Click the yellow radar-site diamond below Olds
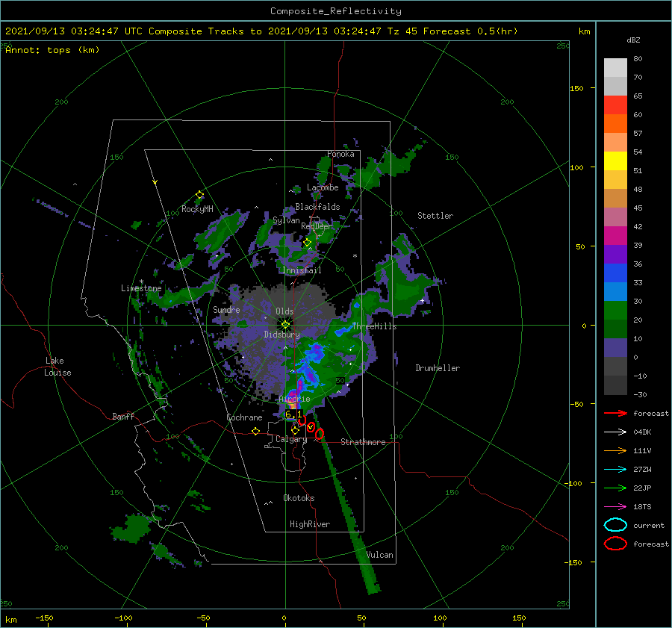 pos(285,325)
